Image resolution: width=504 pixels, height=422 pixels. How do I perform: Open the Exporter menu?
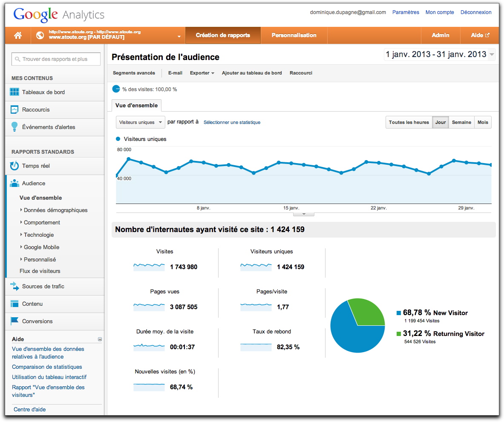pos(202,73)
